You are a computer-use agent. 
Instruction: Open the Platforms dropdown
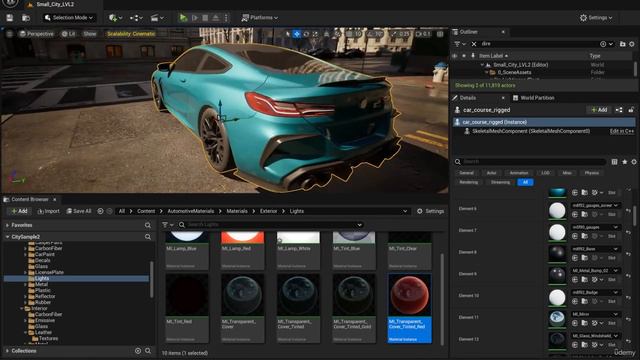point(260,18)
